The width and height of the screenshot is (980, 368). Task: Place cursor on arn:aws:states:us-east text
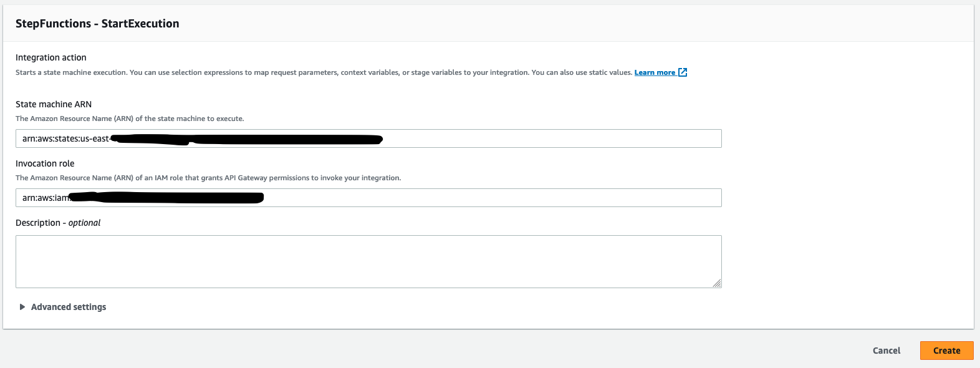point(65,138)
